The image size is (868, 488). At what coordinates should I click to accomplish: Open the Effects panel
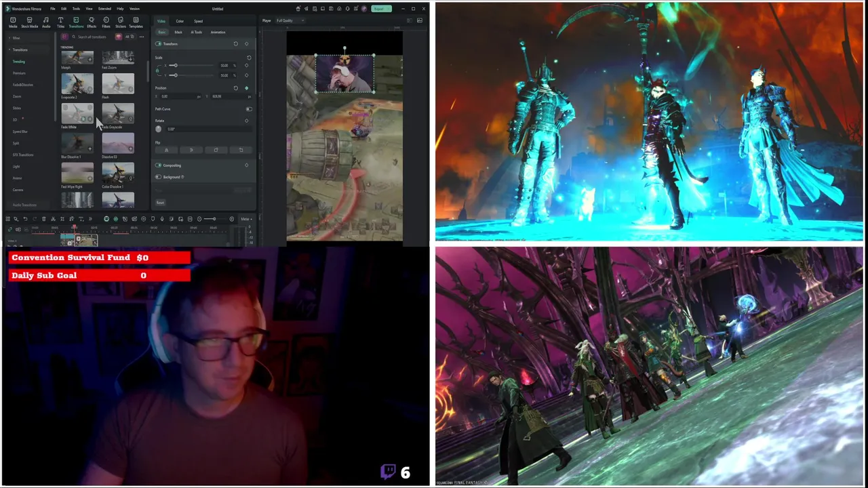[x=92, y=22]
